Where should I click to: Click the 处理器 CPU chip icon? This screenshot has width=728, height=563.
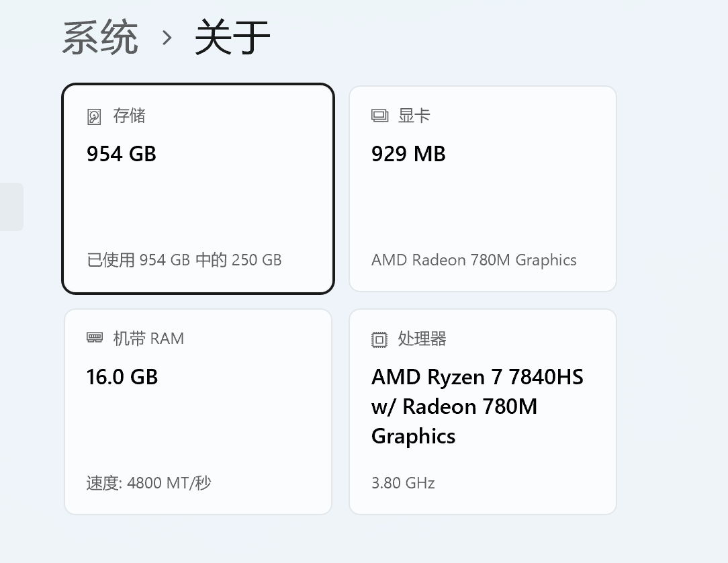tap(379, 339)
